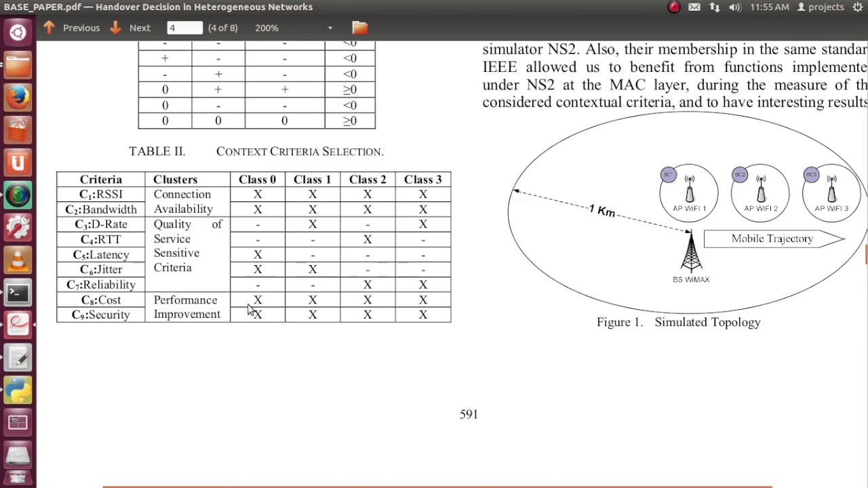Click the red recording indicator in top panel
Screen dimensions: 868x488
tap(674, 7)
